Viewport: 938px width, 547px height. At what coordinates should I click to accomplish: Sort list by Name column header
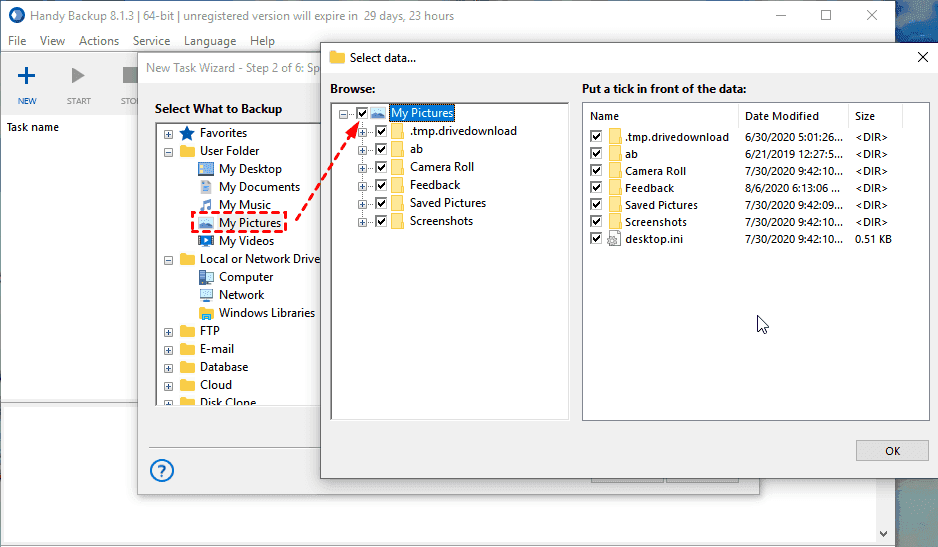tap(660, 116)
